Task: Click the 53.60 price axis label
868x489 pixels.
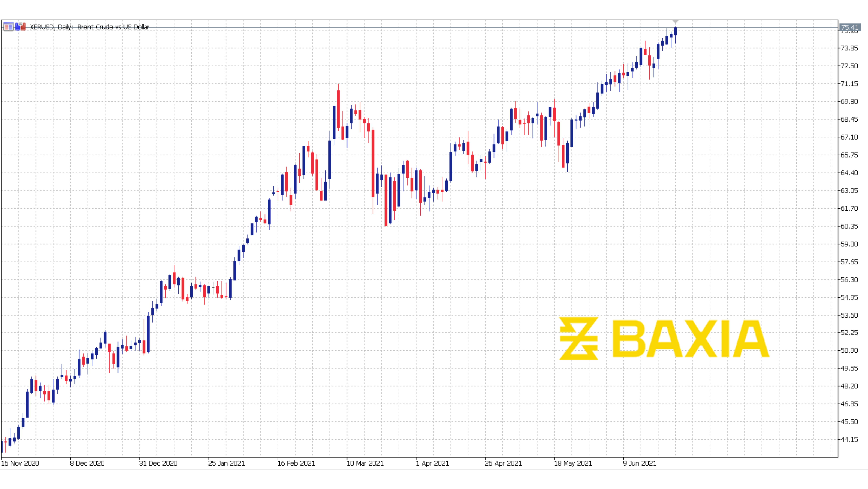Action: (x=849, y=315)
